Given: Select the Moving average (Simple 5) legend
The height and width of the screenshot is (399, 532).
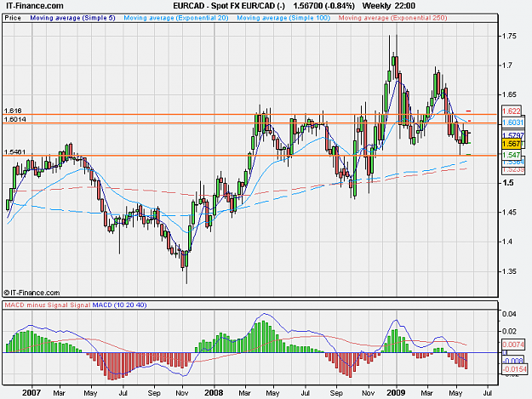Looking at the screenshot, I should click(72, 18).
